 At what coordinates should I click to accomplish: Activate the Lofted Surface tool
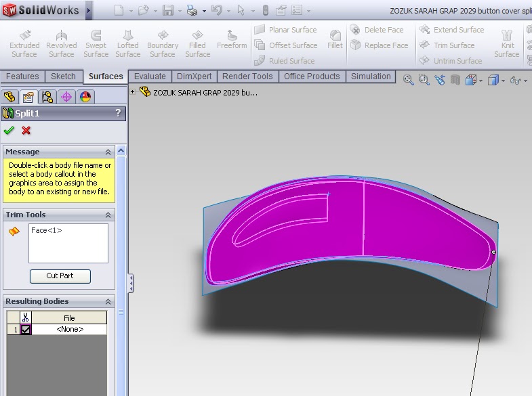(x=128, y=44)
